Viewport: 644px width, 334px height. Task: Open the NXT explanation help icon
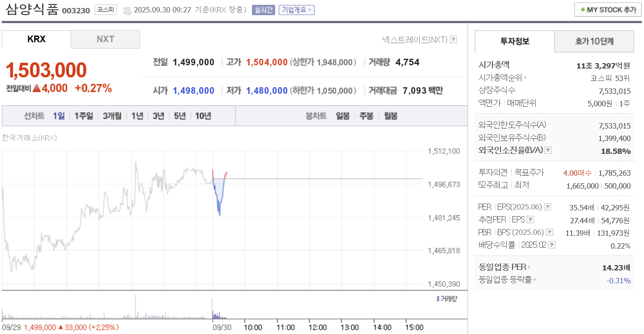453,39
